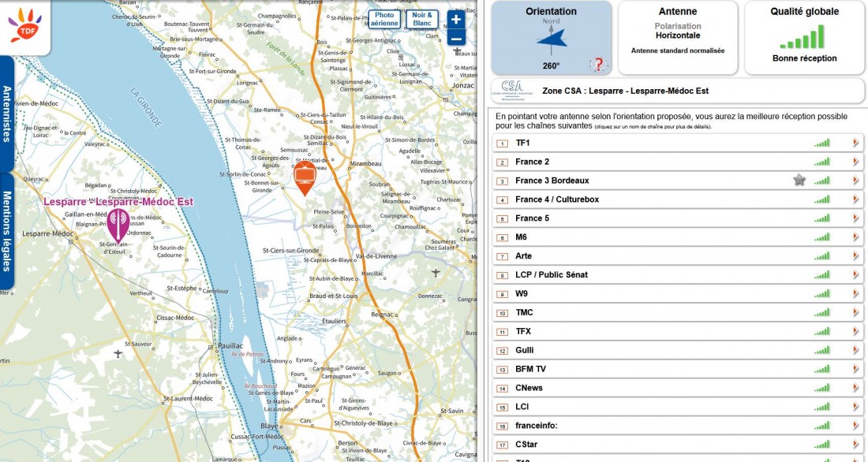The width and height of the screenshot is (868, 462).
Task: Expand France 3 Bordeaux details arrow
Action: pyautogui.click(x=855, y=181)
